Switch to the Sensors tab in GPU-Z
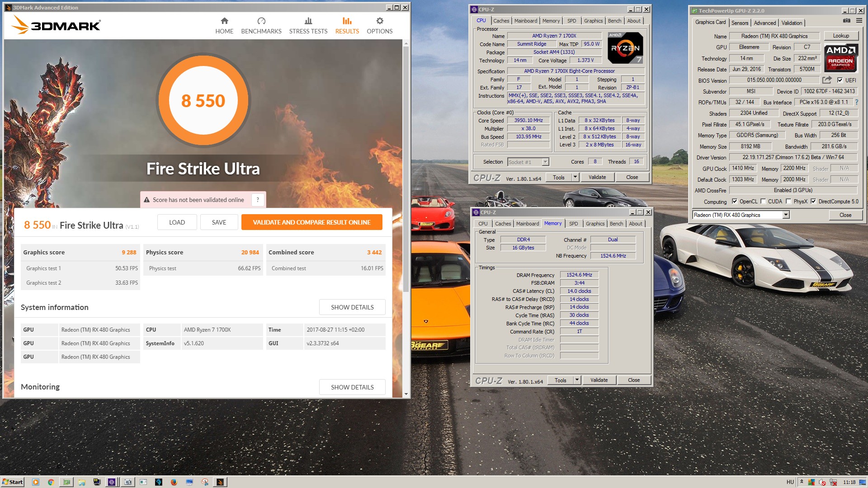Image resolution: width=868 pixels, height=488 pixels. [x=740, y=23]
